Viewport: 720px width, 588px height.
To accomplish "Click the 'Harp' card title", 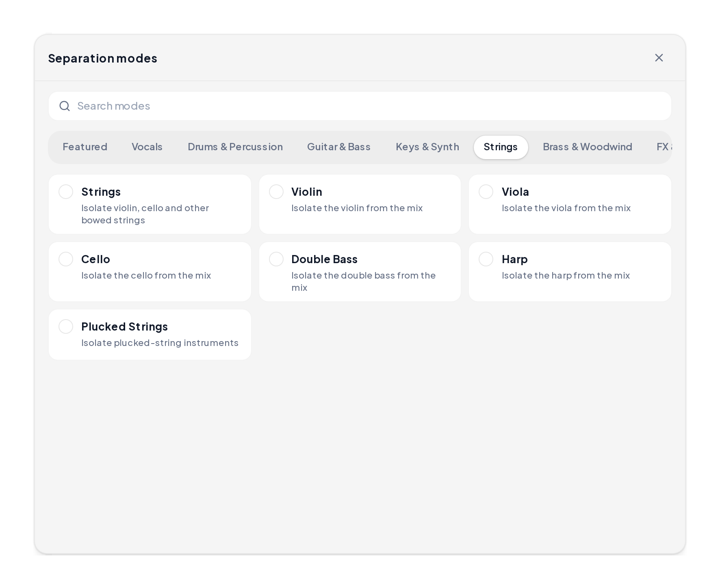I will pyautogui.click(x=514, y=259).
